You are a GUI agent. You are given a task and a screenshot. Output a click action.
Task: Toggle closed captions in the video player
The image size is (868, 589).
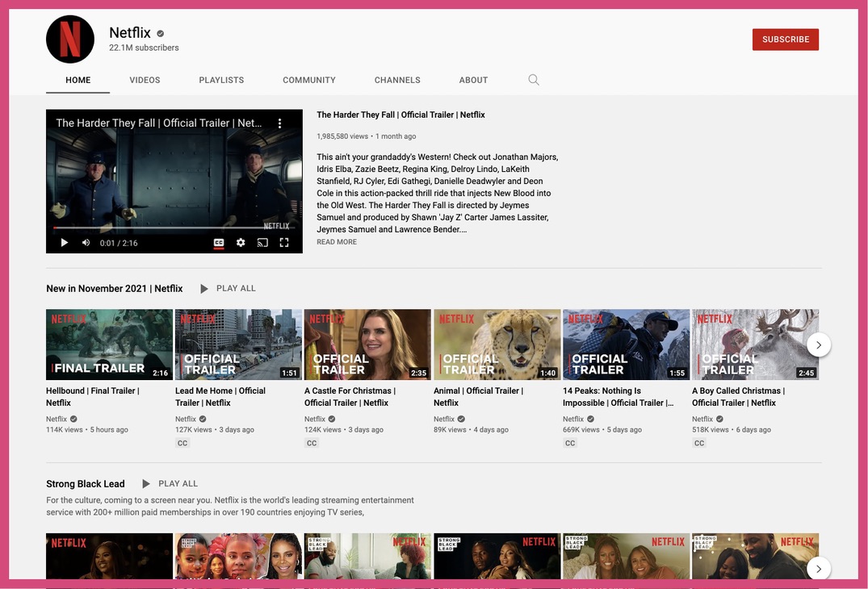(x=219, y=243)
